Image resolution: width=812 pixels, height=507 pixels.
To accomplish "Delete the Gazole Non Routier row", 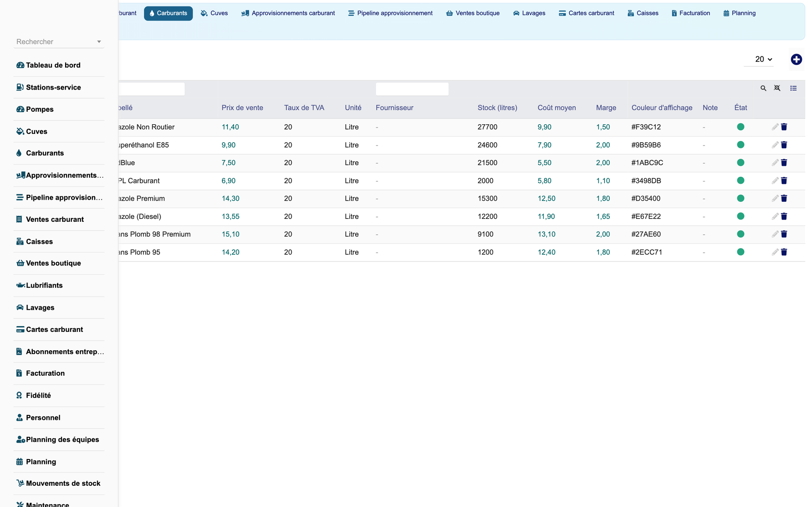I will (784, 127).
